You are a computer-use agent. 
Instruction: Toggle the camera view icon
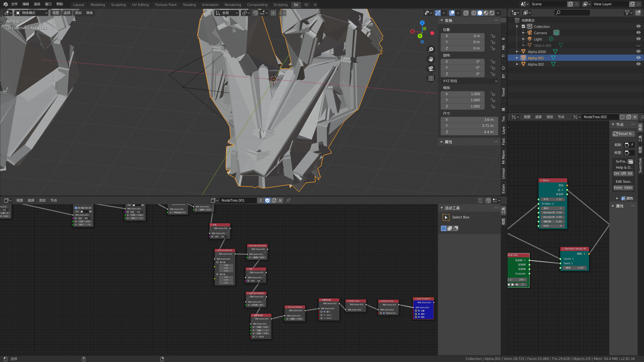(431, 69)
